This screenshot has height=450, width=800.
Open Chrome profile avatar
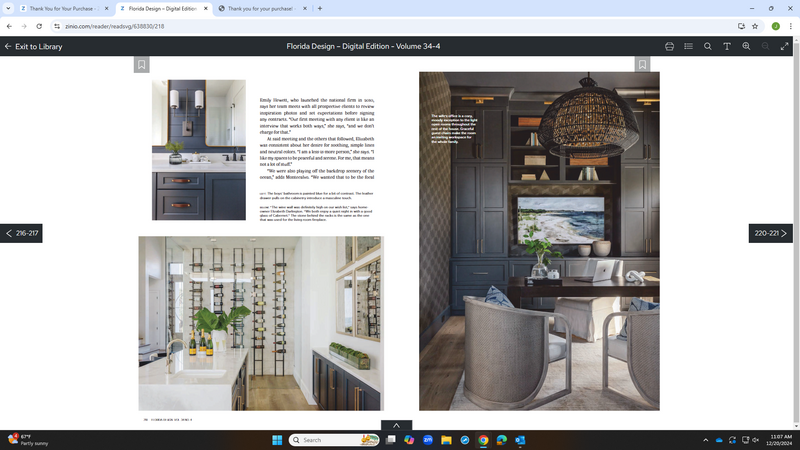[776, 26]
